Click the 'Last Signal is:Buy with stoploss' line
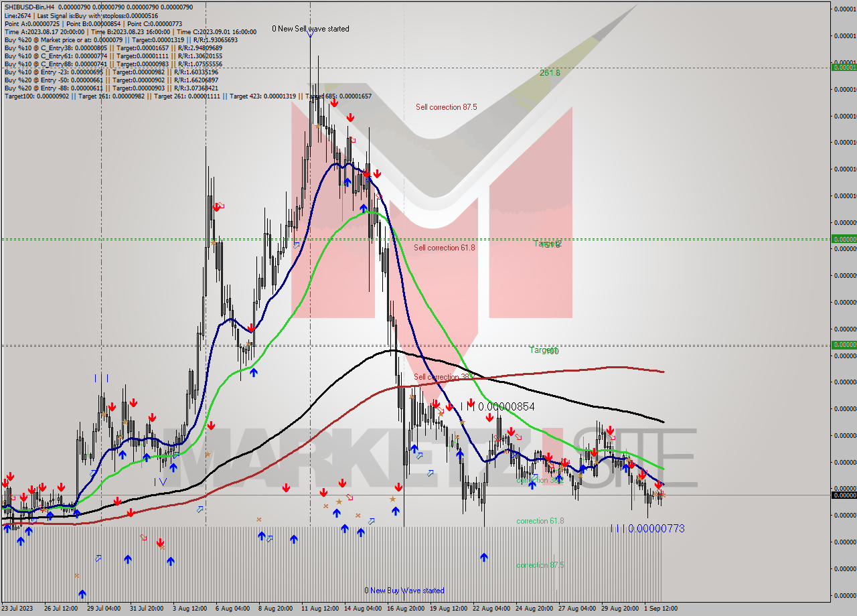 (x=81, y=15)
